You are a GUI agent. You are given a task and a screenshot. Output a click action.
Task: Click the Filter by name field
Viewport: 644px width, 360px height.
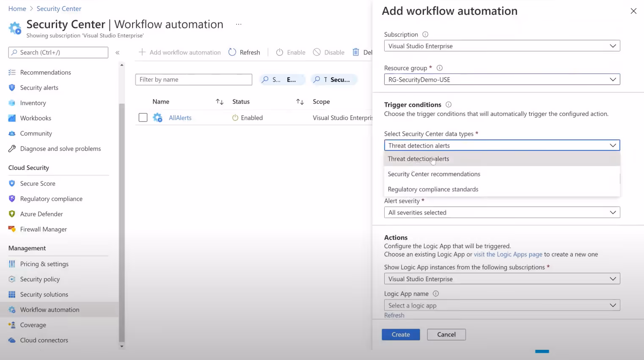(194, 80)
